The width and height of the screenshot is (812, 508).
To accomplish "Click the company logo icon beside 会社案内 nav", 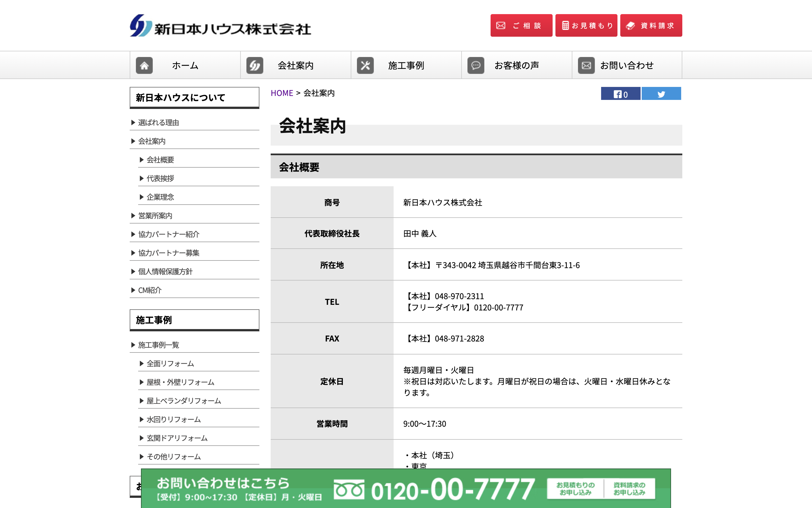I will 255,65.
